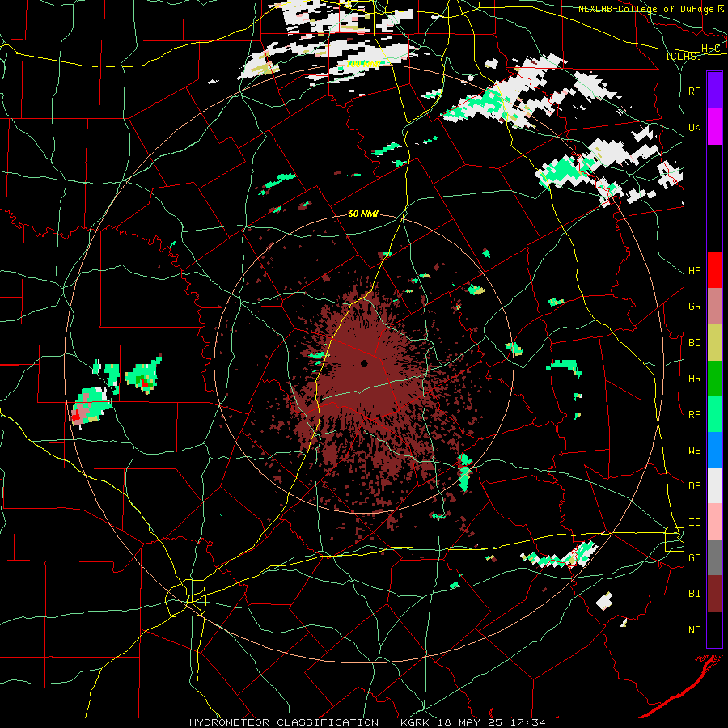Click the HHC product label
This screenshot has width=728, height=728.
[x=710, y=49]
